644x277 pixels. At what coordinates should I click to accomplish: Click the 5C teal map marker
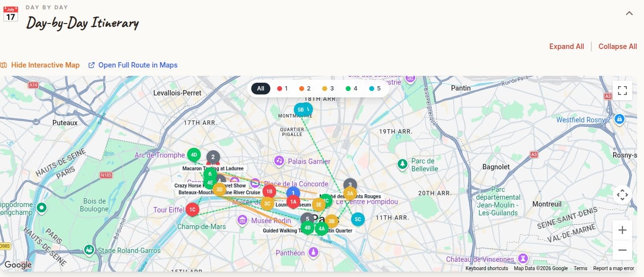(358, 219)
